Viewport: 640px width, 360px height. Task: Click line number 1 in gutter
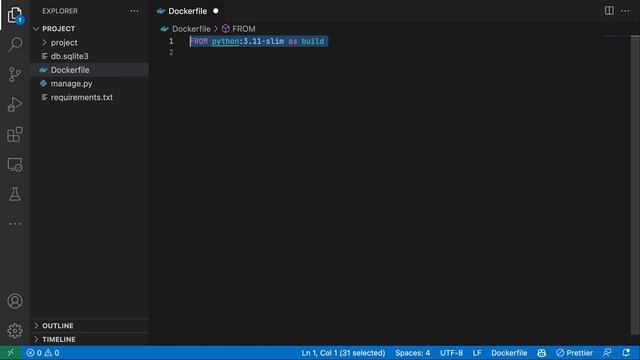point(171,41)
